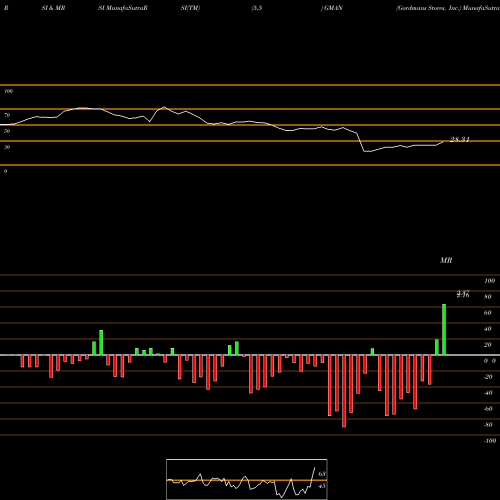
Task: Click the '70' RSI axis label
Action: 7,115
